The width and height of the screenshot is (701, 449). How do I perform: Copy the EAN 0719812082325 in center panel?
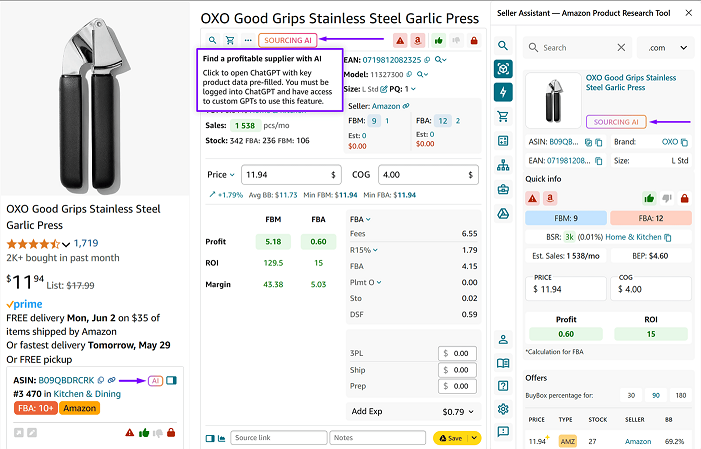(427, 60)
